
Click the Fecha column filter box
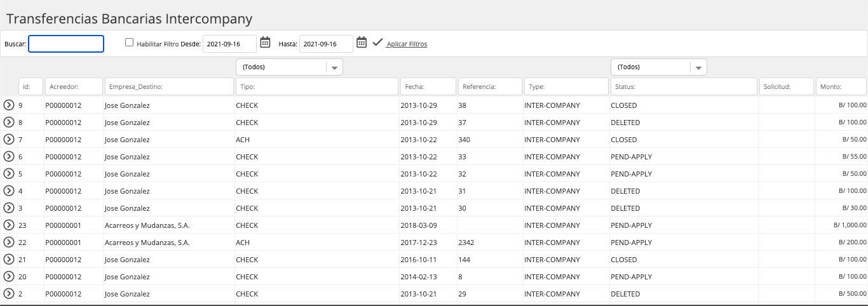pyautogui.click(x=428, y=86)
